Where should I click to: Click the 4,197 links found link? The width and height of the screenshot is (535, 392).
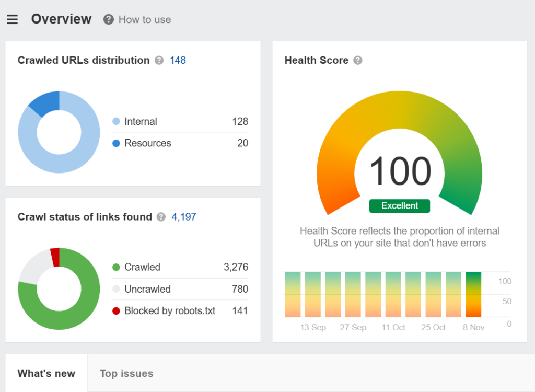click(x=183, y=217)
